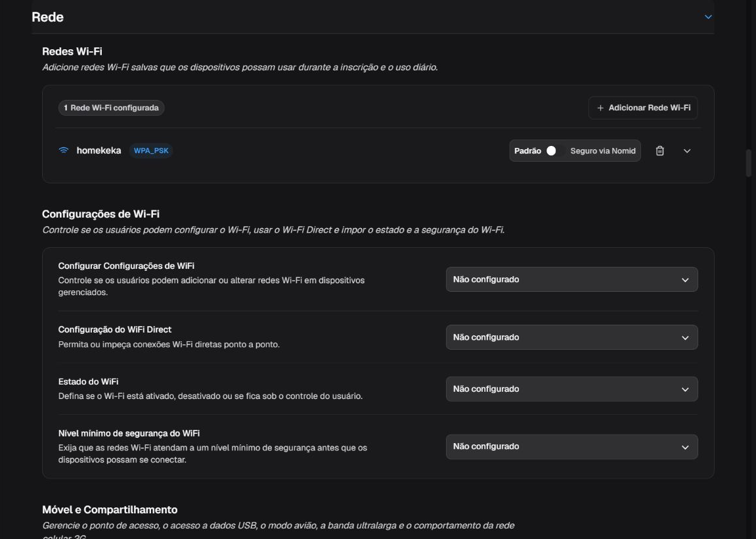The height and width of the screenshot is (539, 756).
Task: Click Adicionar Rede Wi-Fi button
Action: tap(642, 108)
